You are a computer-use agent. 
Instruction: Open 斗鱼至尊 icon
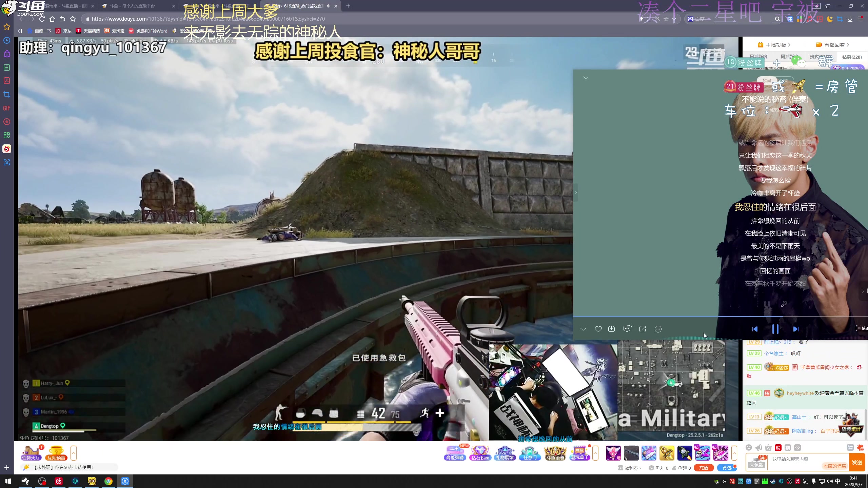coord(555,453)
